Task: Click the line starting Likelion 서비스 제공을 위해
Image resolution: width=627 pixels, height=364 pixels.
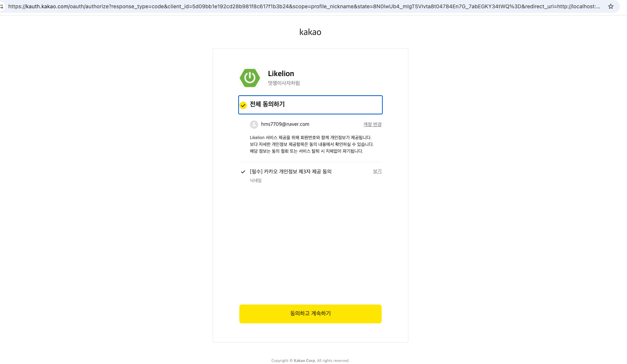Action: 310,138
